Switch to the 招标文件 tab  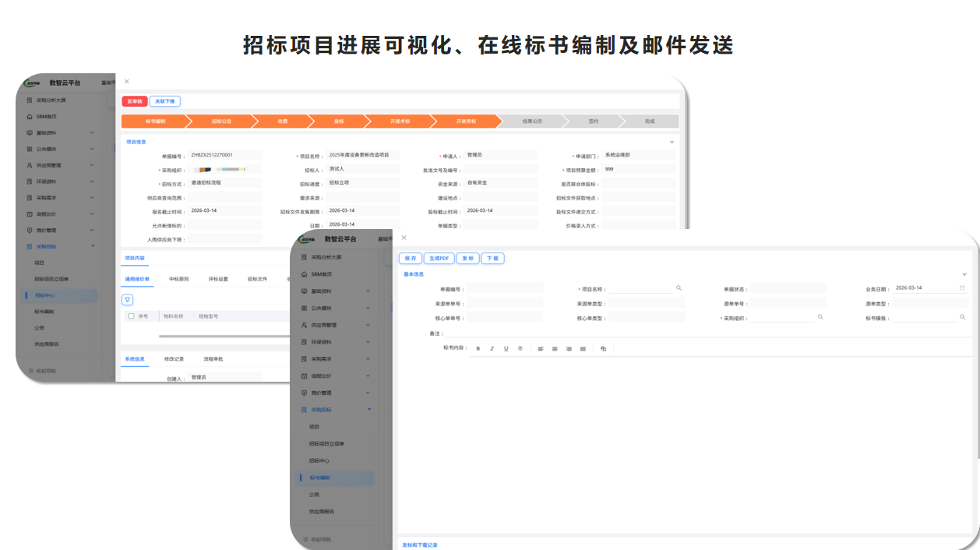click(258, 279)
